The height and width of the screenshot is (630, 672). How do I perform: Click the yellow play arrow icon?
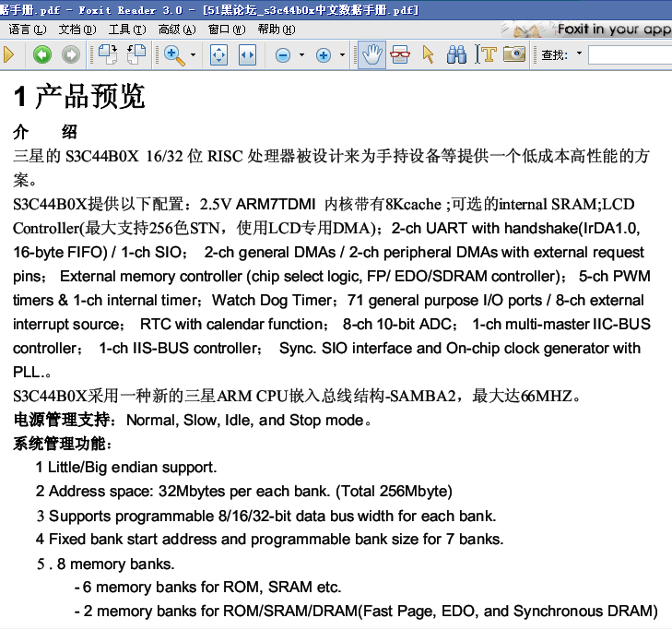[x=8, y=55]
